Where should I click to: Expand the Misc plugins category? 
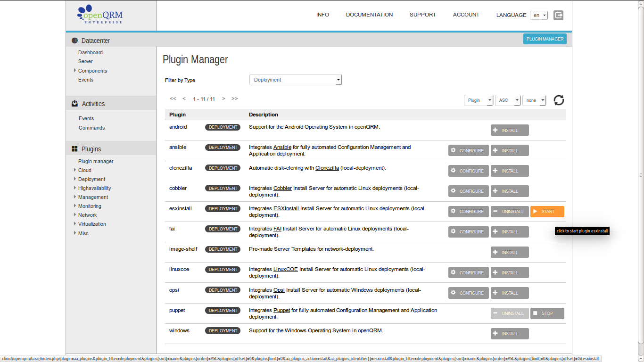coord(75,233)
